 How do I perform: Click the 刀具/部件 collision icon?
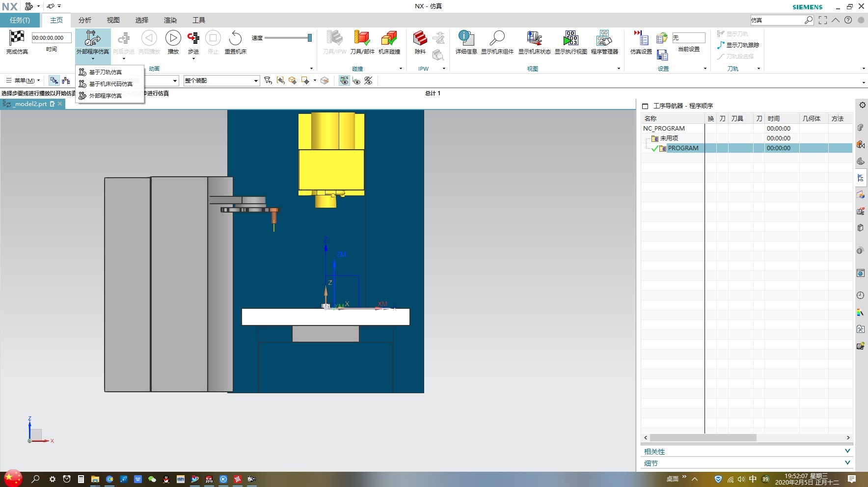tap(362, 38)
